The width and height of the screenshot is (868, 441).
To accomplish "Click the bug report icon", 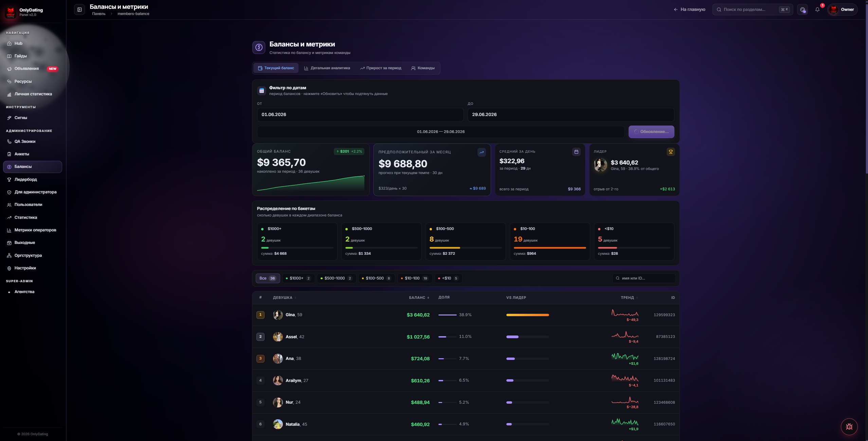I will [x=849, y=426].
